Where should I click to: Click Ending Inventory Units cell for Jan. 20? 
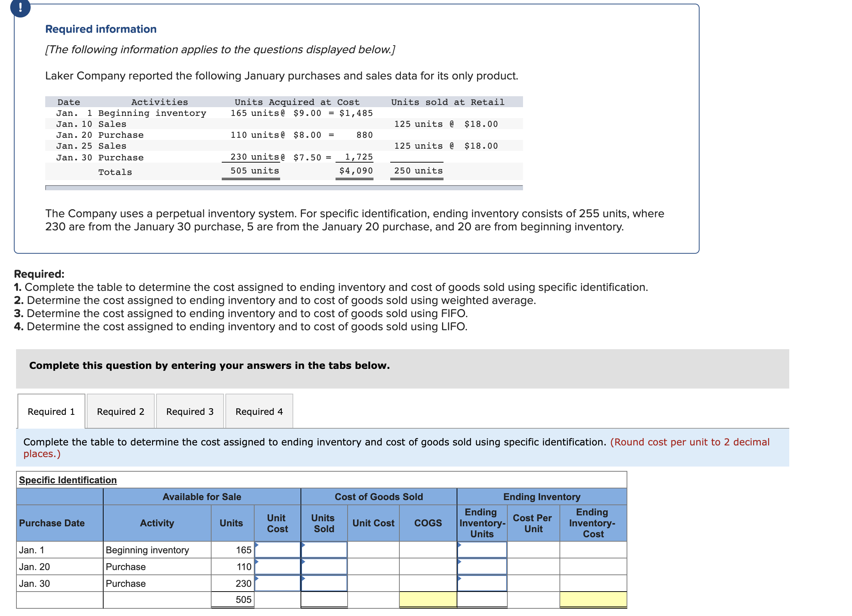[x=482, y=567]
